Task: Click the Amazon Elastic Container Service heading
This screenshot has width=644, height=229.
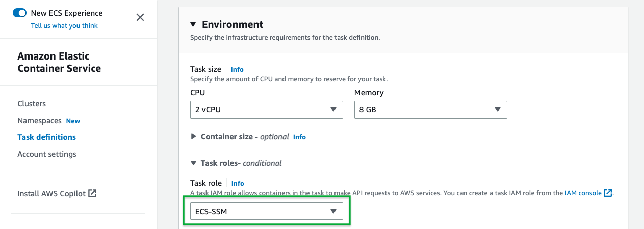Action: (x=59, y=62)
